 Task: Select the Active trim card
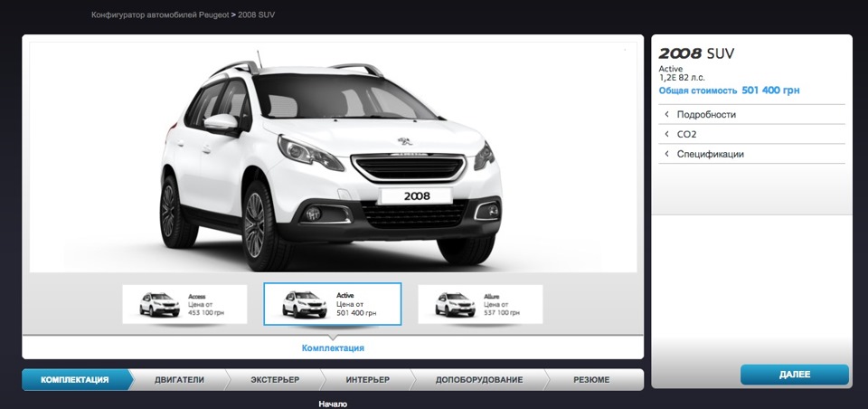tap(333, 304)
